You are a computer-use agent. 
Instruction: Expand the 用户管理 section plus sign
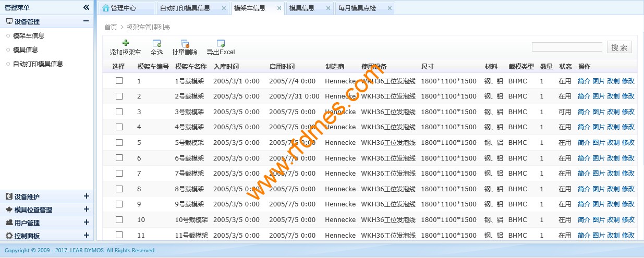pyautogui.click(x=86, y=223)
